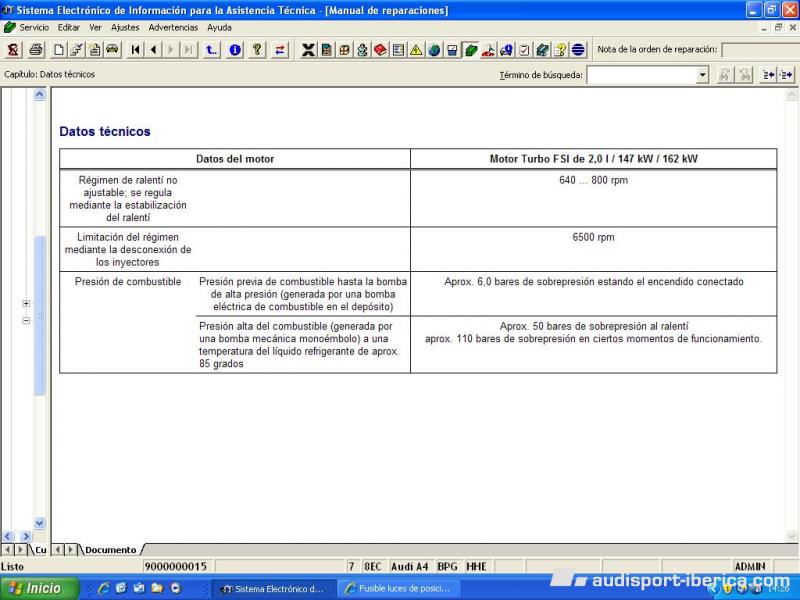Collapse the minus node in the tree panel
The width and height of the screenshot is (800, 600).
coord(26,320)
